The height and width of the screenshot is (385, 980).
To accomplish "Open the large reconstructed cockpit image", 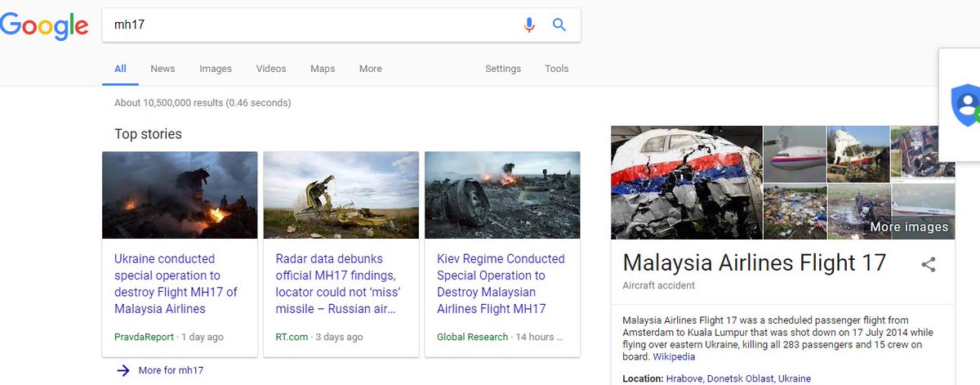I will 686,182.
